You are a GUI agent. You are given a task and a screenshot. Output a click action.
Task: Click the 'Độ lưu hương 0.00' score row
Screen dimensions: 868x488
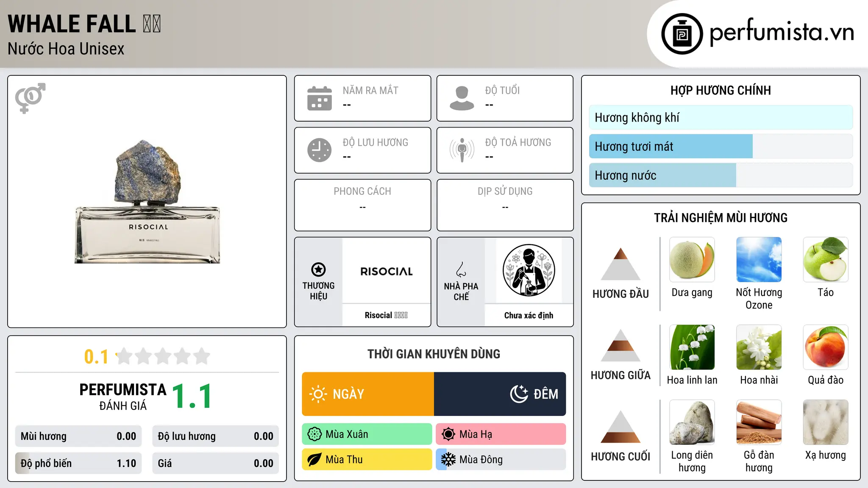click(x=216, y=436)
